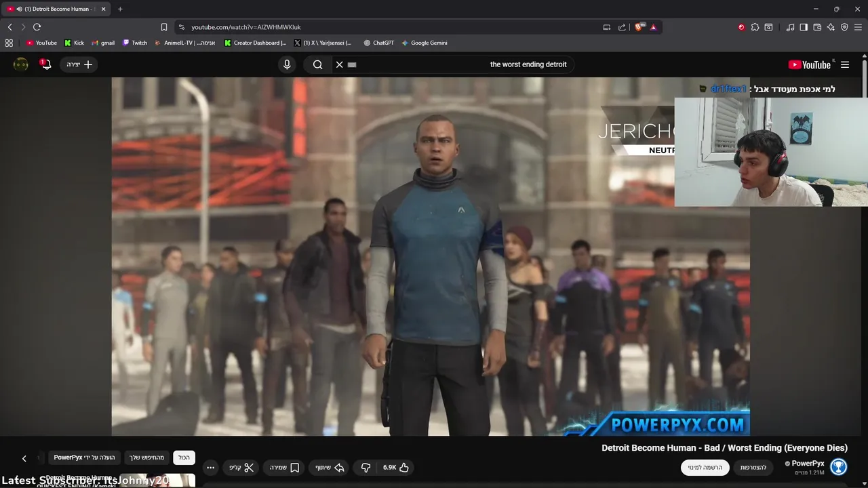Open the YouTube bookmark in bookmarks bar

pos(41,43)
